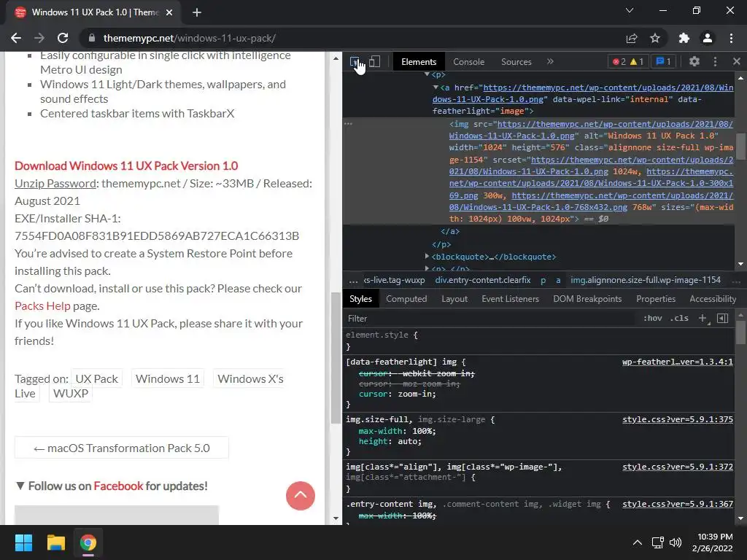Click the max-width: 100% declaration in img.size-full
Screen dimensions: 747x560
coord(398,431)
